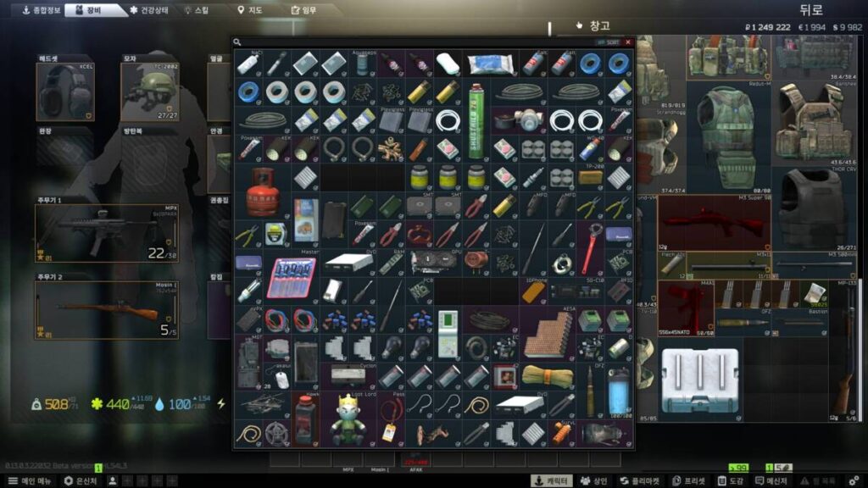This screenshot has width=868, height=488.
Task: Click the search magnifier in container window
Action: pos(238,42)
